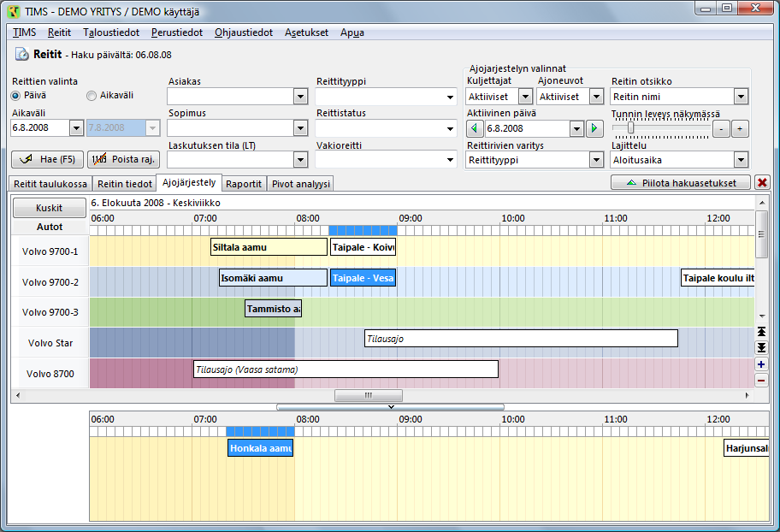Open the Taloustiedot menu

pos(111,33)
